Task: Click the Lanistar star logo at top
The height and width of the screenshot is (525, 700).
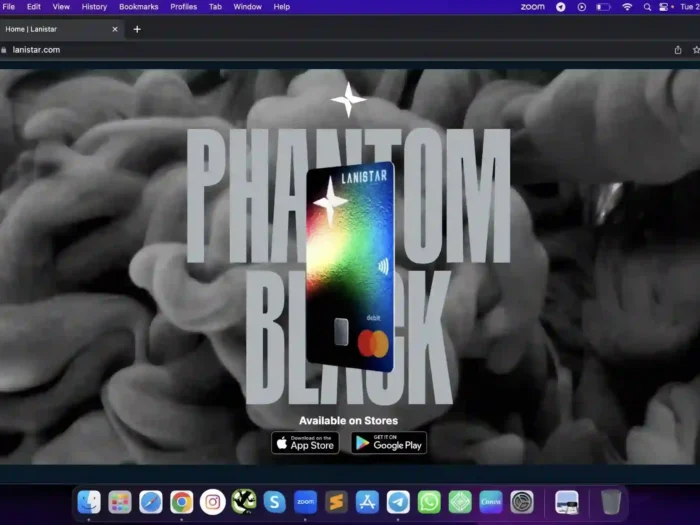Action: (349, 100)
